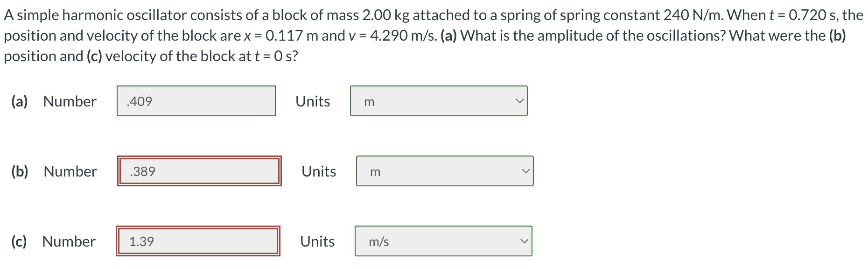This screenshot has width=868, height=269.
Task: Click the chevron arrow beside the 'm' unit for (a)
Action: (520, 101)
